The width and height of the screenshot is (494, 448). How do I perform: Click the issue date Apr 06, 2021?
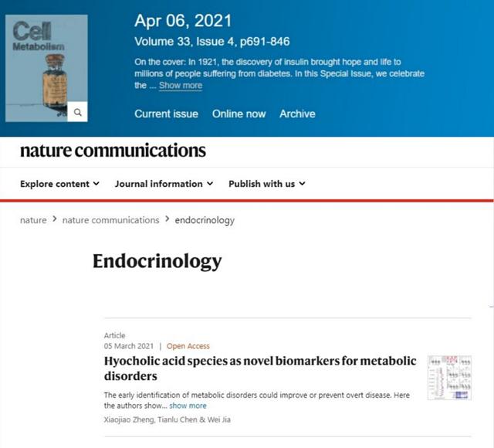pyautogui.click(x=183, y=21)
